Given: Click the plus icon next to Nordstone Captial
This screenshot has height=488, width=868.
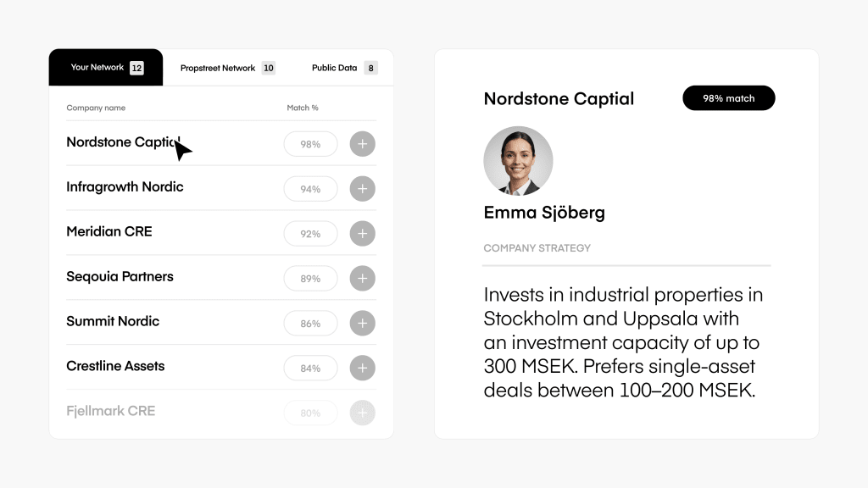Looking at the screenshot, I should pos(363,144).
